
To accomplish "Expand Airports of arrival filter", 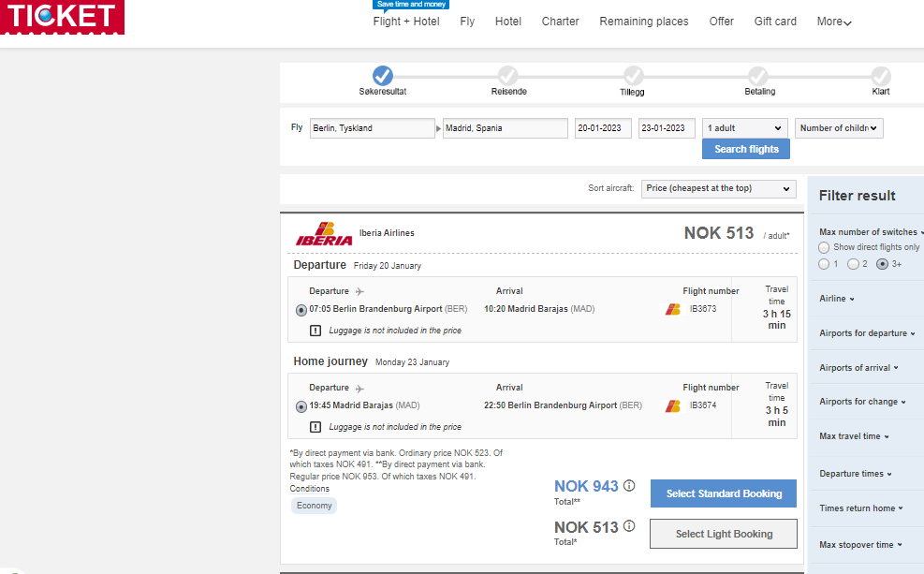I will pyautogui.click(x=858, y=368).
